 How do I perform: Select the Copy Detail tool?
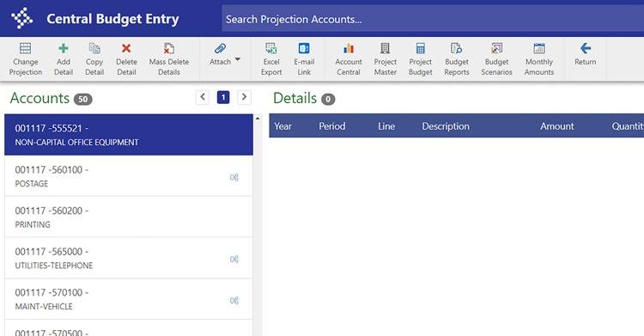[x=94, y=59]
